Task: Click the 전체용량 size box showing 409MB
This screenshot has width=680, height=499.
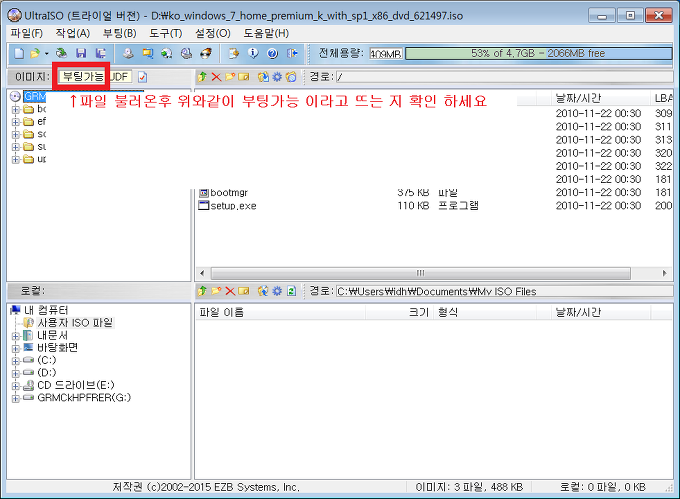Action: tap(386, 54)
